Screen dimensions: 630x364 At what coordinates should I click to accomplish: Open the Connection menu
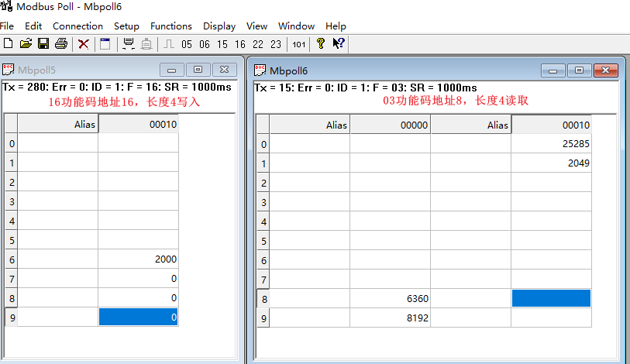pos(77,26)
